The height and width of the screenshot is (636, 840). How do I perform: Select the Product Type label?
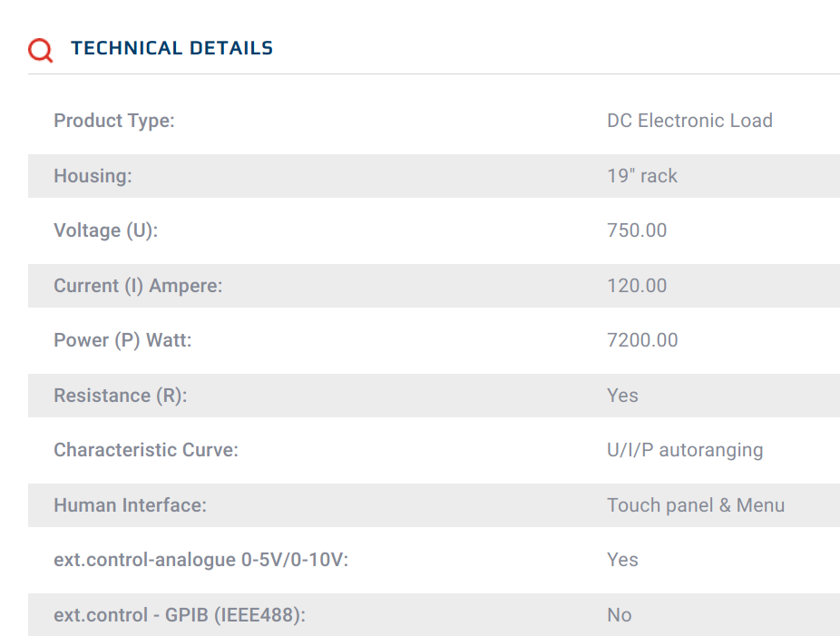(114, 121)
